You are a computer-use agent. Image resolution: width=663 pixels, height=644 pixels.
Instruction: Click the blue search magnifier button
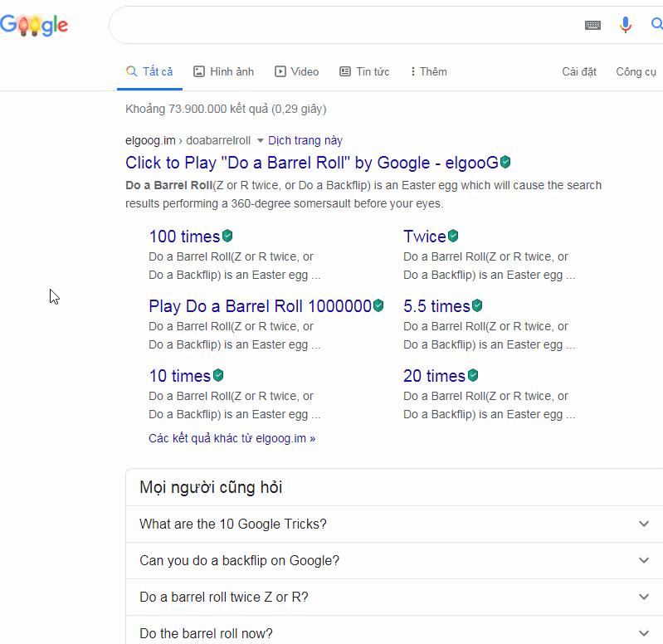[x=656, y=25]
